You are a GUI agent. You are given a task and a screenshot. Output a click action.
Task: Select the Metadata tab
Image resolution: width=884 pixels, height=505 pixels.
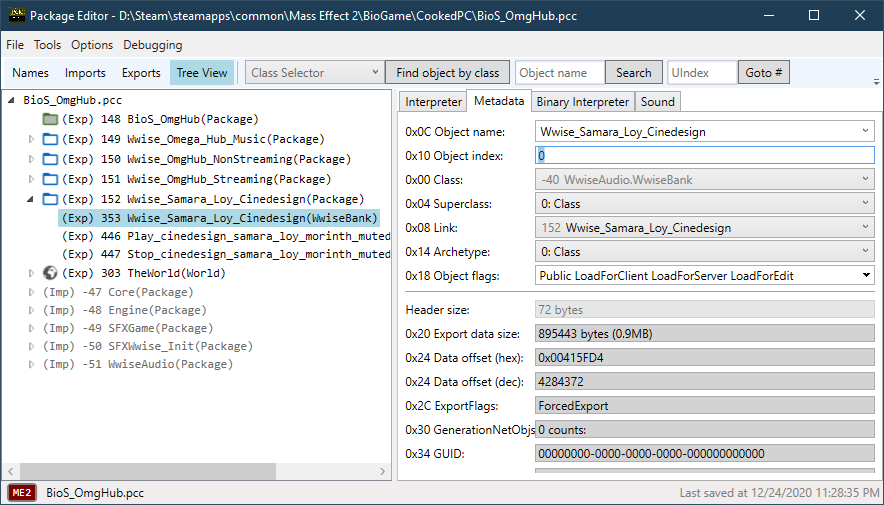pos(499,101)
